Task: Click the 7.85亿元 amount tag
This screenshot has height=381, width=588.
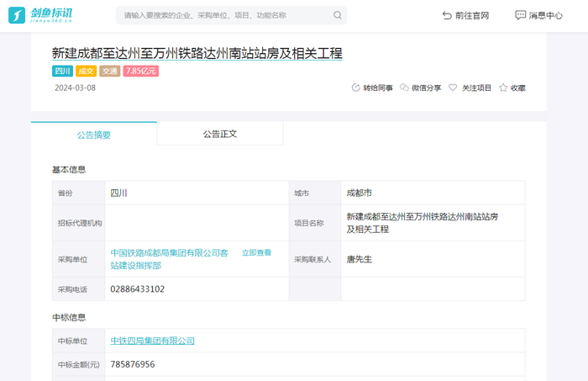Action: click(x=141, y=71)
